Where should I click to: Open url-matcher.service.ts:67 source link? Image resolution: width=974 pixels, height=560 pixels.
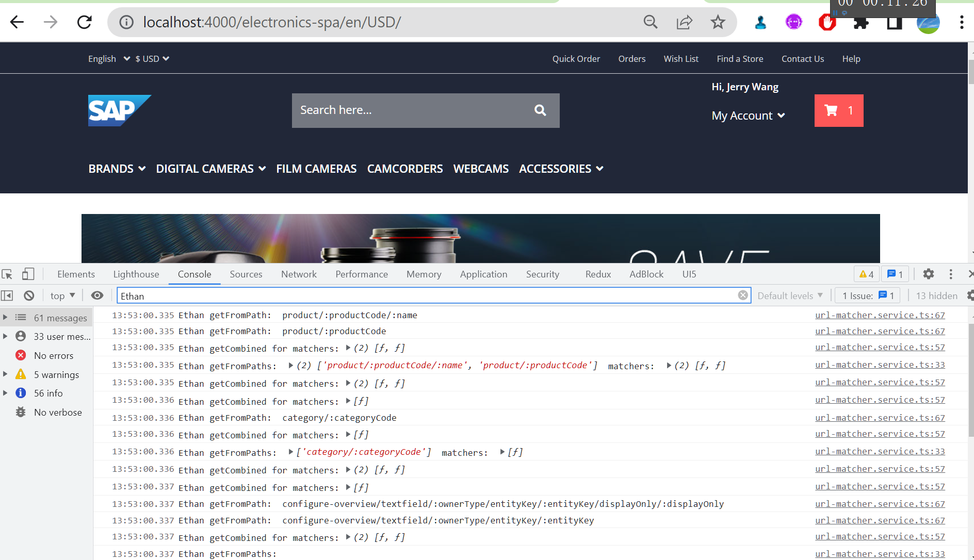880,315
